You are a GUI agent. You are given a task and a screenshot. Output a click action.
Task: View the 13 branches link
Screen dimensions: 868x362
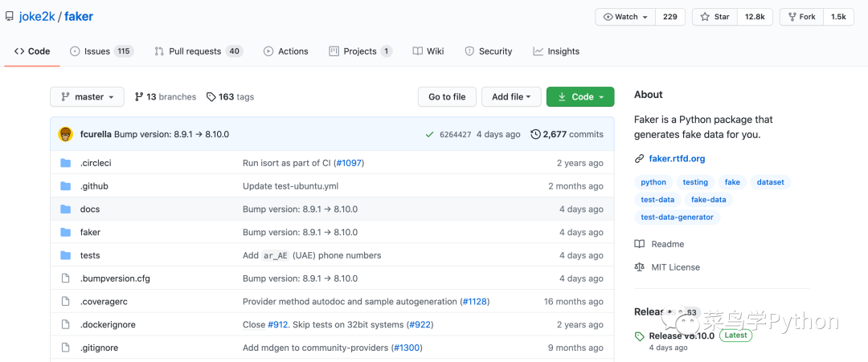166,96
